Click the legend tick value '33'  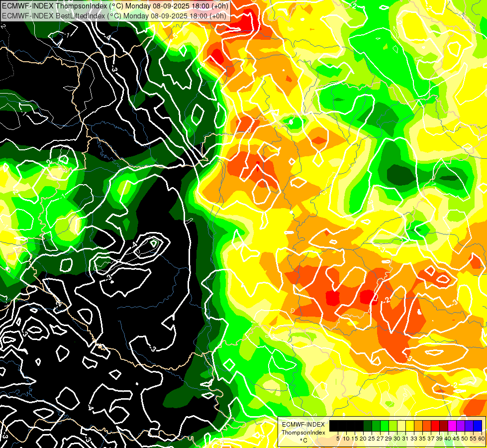[414, 439]
